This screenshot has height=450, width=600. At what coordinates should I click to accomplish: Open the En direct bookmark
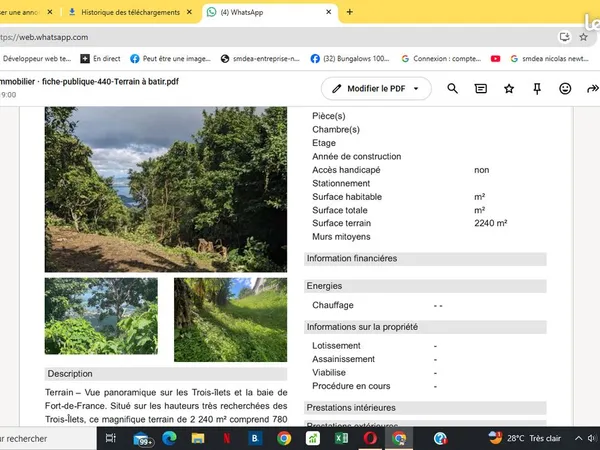click(100, 59)
